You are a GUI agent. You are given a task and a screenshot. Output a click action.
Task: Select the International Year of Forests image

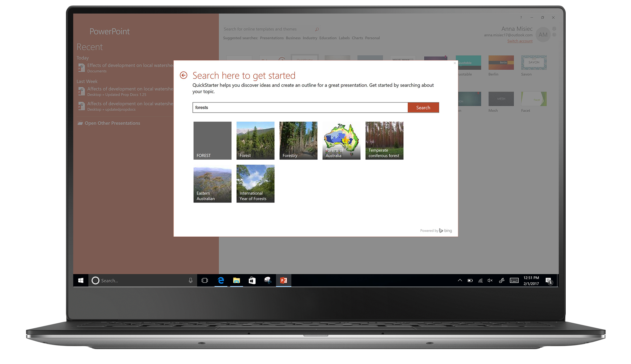pos(255,184)
